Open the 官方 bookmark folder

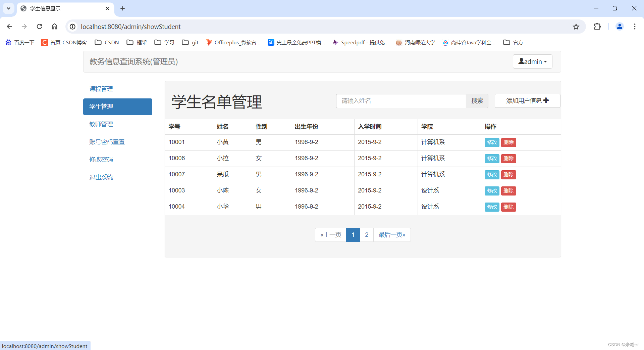(x=513, y=42)
